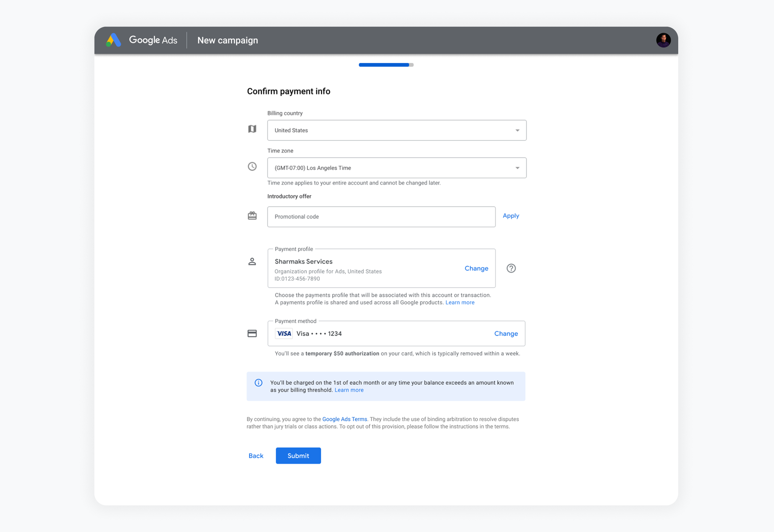Viewport: 774px width, 532px height.
Task: Open the Billing country dropdown
Action: pos(397,130)
